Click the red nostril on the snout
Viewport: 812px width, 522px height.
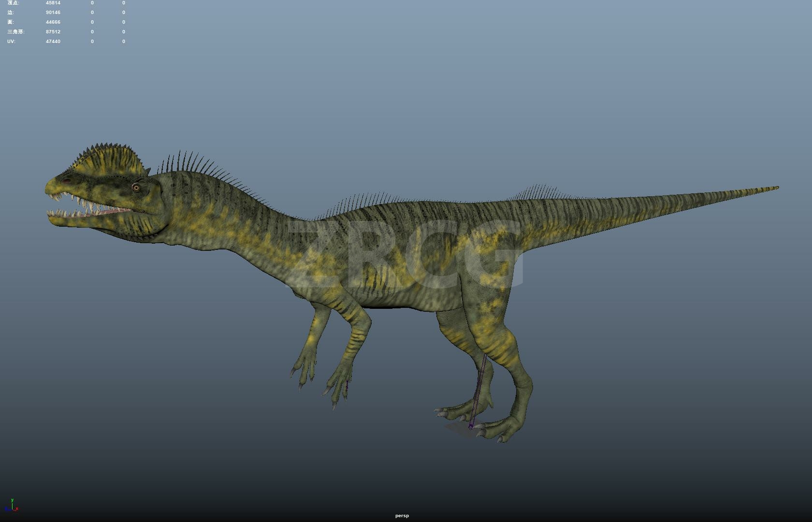65,181
